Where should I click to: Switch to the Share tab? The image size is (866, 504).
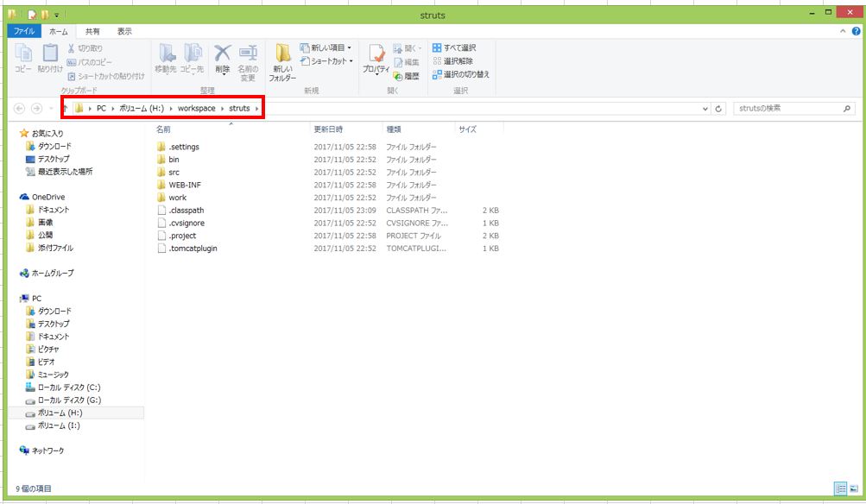point(92,31)
